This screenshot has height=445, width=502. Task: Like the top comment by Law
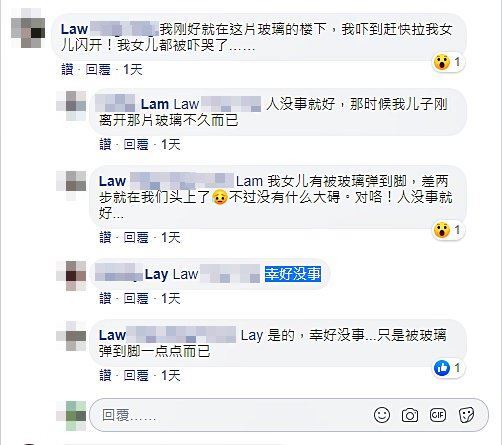tap(67, 70)
